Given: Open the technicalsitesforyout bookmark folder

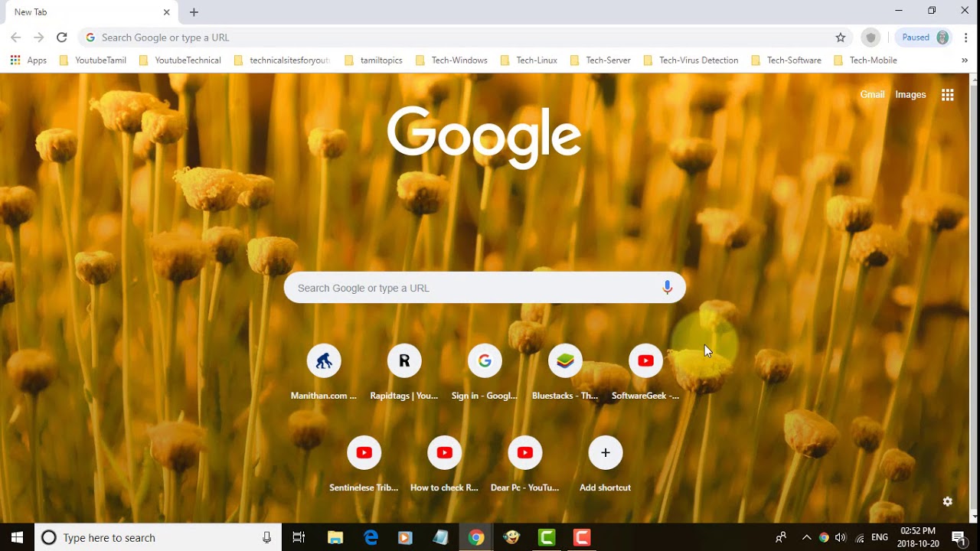Looking at the screenshot, I should (x=283, y=60).
